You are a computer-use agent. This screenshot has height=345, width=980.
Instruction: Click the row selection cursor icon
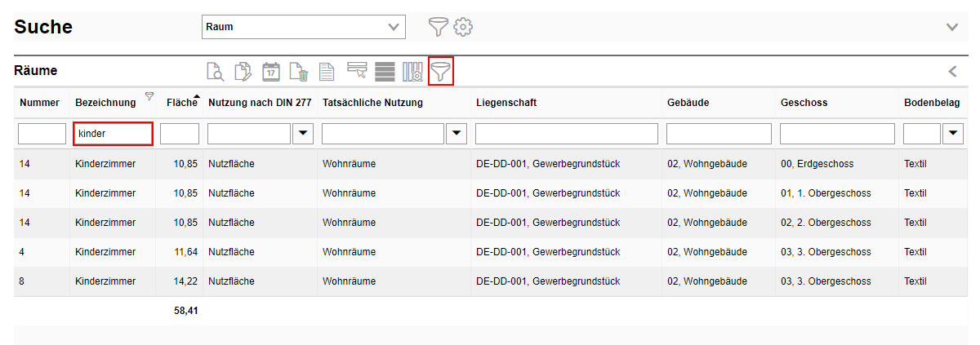(x=357, y=72)
